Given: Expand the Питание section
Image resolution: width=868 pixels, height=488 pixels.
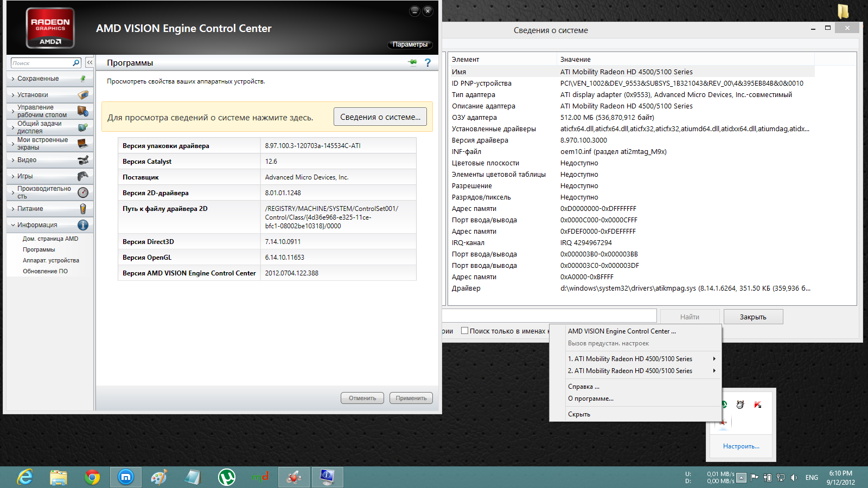Looking at the screenshot, I should (30, 209).
